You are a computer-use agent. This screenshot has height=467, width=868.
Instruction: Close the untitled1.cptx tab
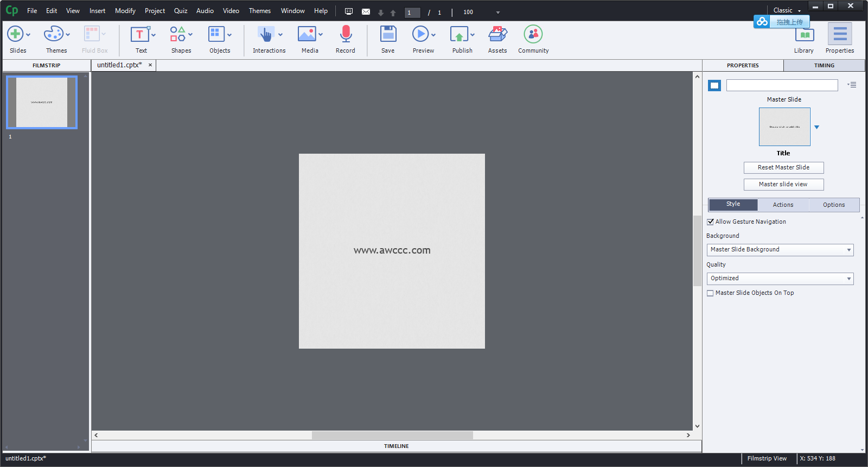pos(150,65)
